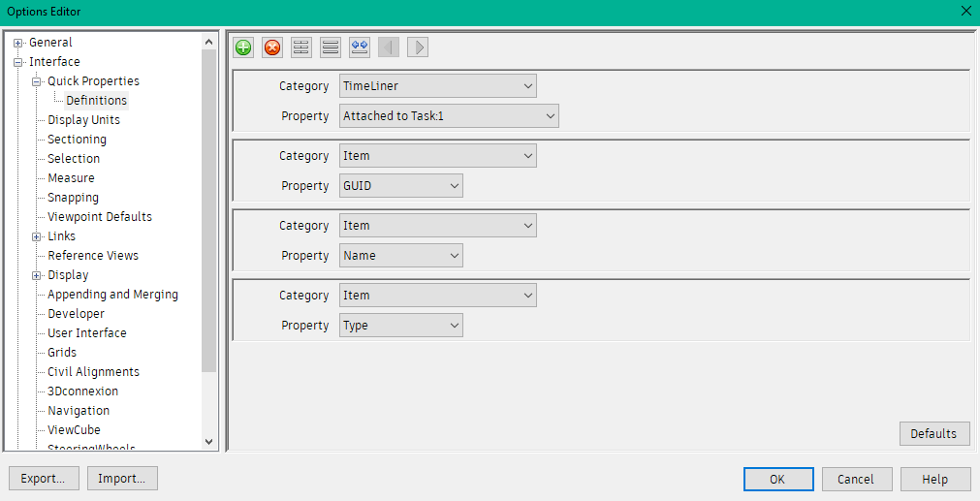Open the Attached to Task:1 property dropdown
The width and height of the screenshot is (980, 501).
coord(450,116)
